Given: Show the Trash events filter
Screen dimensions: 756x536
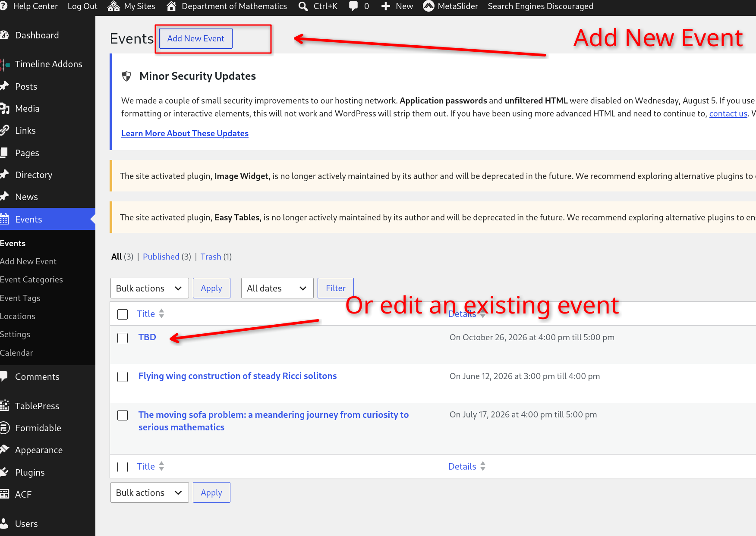Looking at the screenshot, I should 211,257.
